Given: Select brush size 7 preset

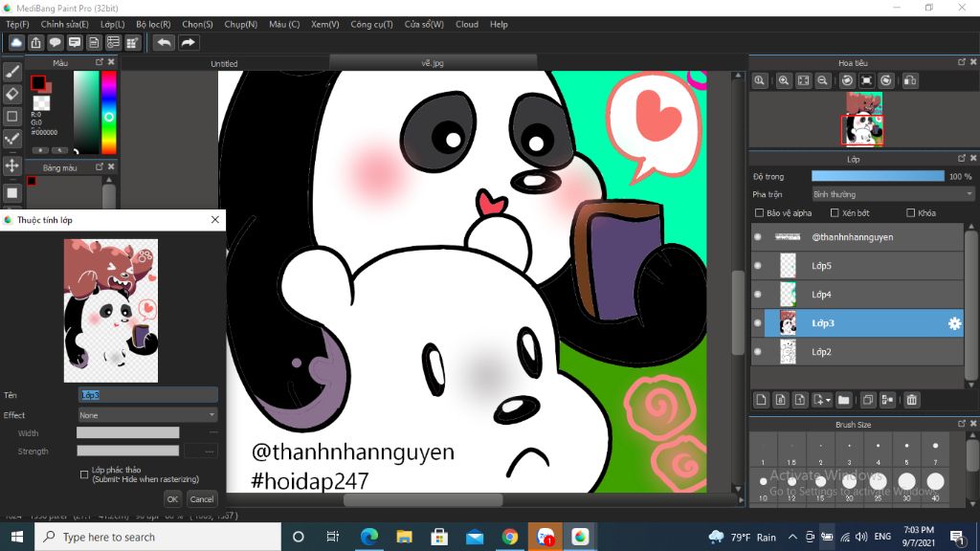Looking at the screenshot, I should 935,450.
